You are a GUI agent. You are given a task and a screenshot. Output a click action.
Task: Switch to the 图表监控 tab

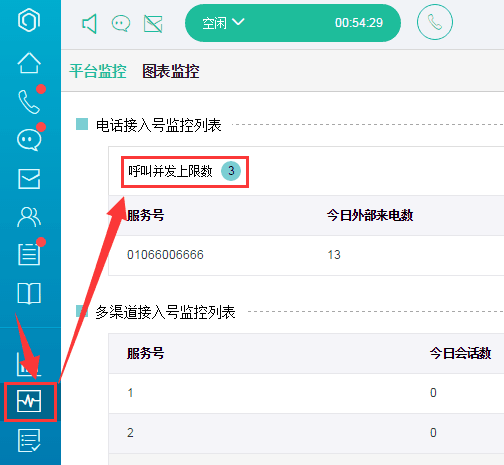pos(171,71)
